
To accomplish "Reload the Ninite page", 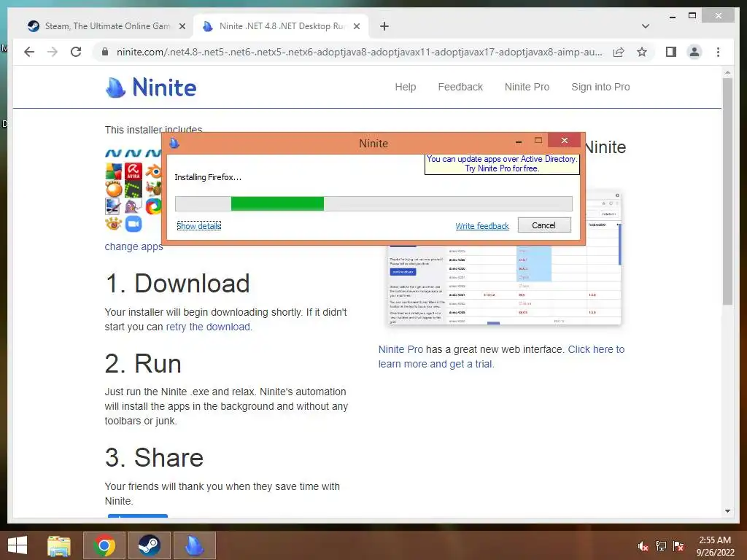I will tap(76, 52).
